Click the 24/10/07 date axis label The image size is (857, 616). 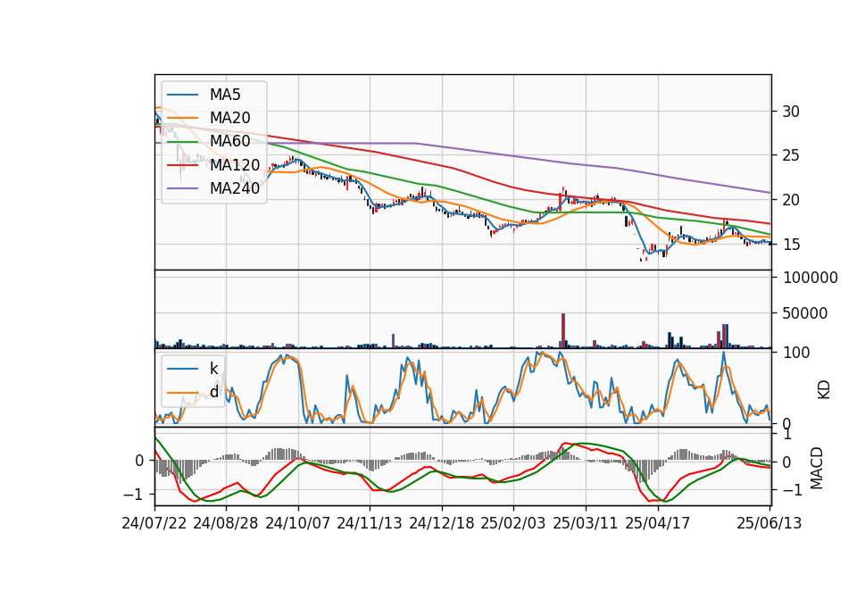point(298,523)
